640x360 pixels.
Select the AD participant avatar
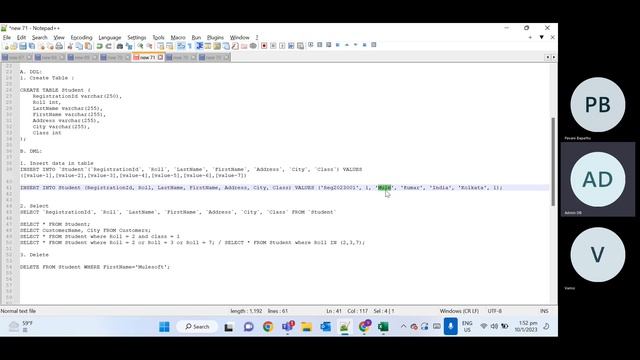pyautogui.click(x=598, y=179)
